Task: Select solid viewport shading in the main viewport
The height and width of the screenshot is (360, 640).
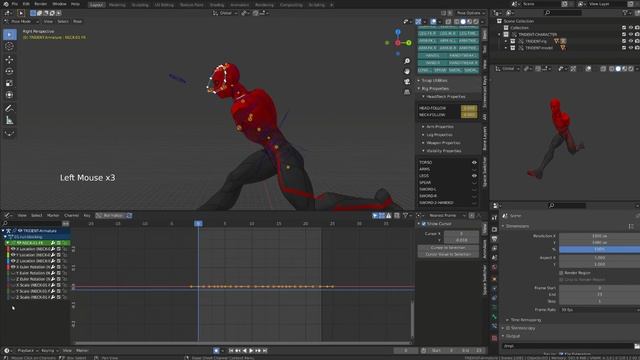Action: click(463, 22)
